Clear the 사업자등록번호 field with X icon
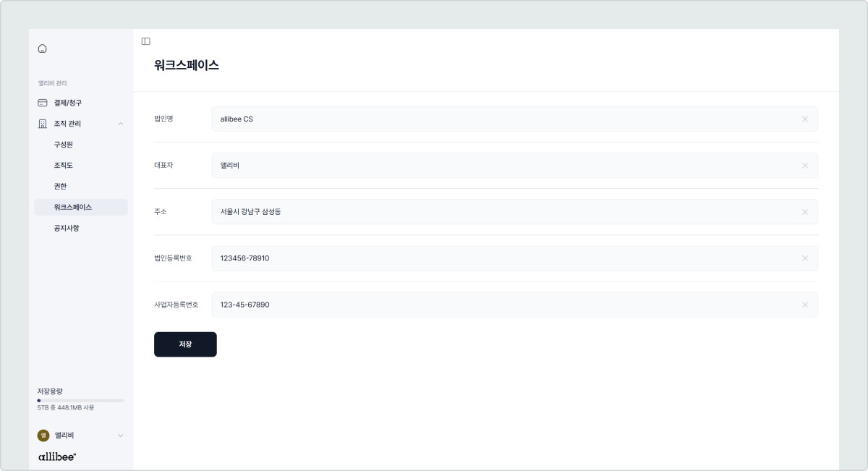Image resolution: width=868 pixels, height=471 pixels. 804,305
